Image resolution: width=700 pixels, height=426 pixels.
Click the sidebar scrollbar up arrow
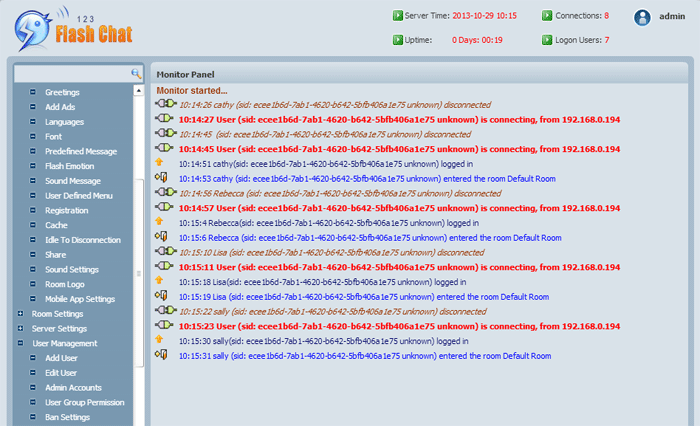click(x=139, y=91)
